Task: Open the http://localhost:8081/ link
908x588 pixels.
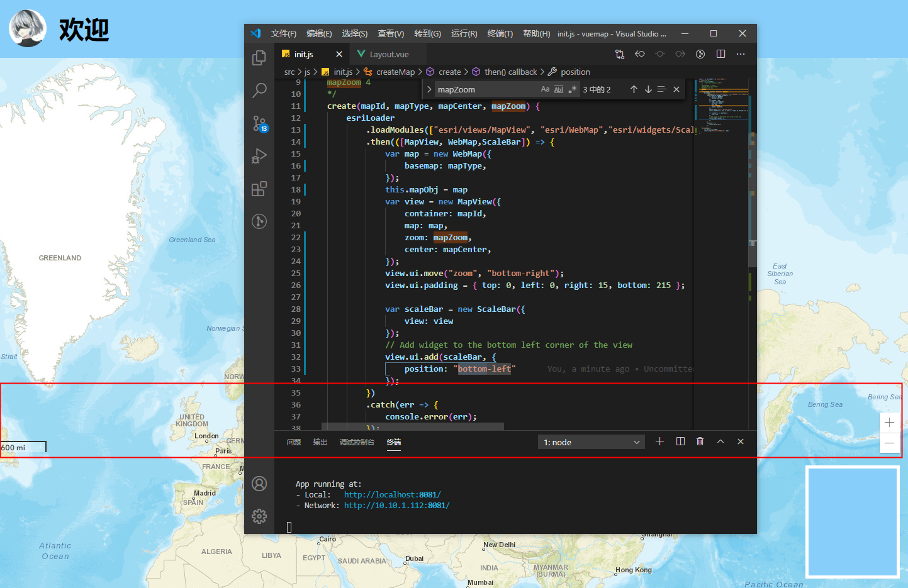Action: (391, 494)
